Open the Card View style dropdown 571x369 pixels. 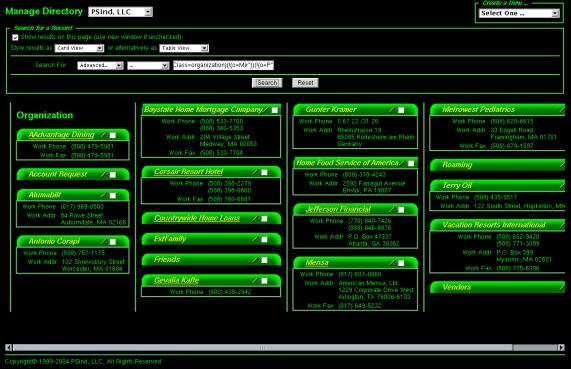79,48
